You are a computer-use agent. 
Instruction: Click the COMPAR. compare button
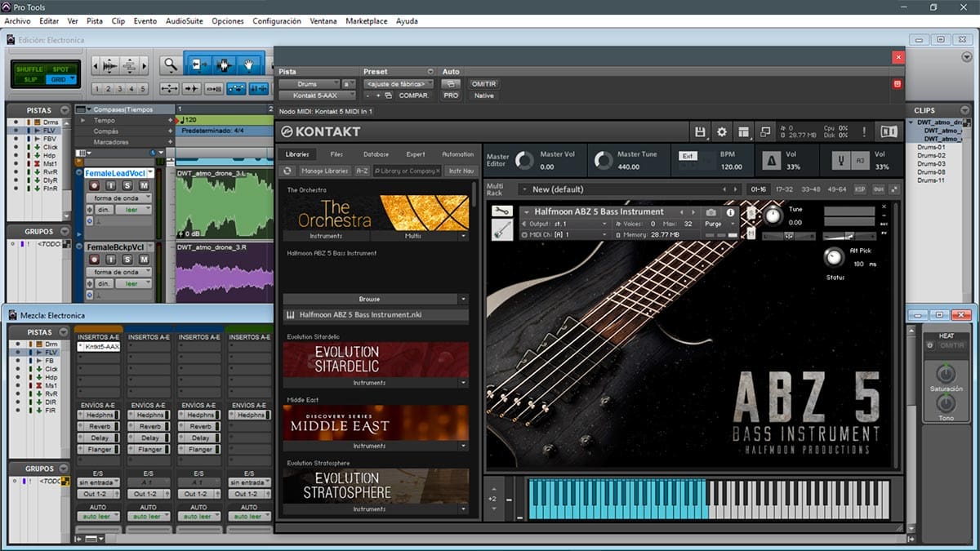(x=414, y=96)
